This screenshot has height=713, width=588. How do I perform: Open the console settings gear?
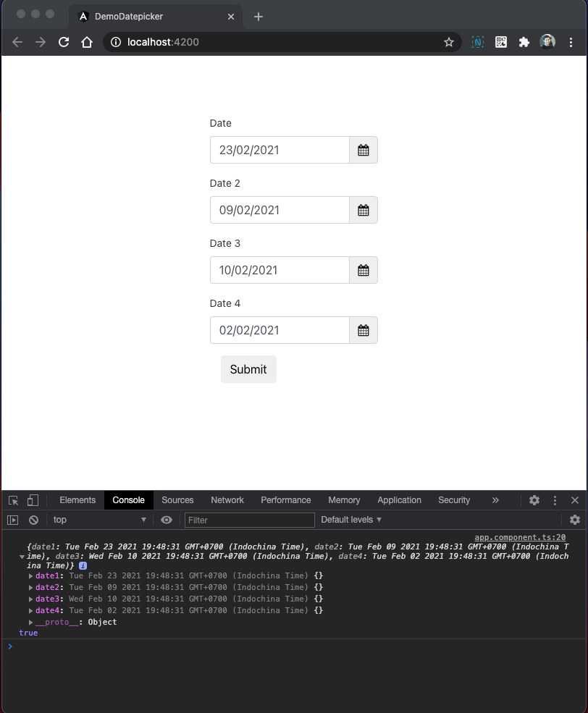click(x=575, y=520)
